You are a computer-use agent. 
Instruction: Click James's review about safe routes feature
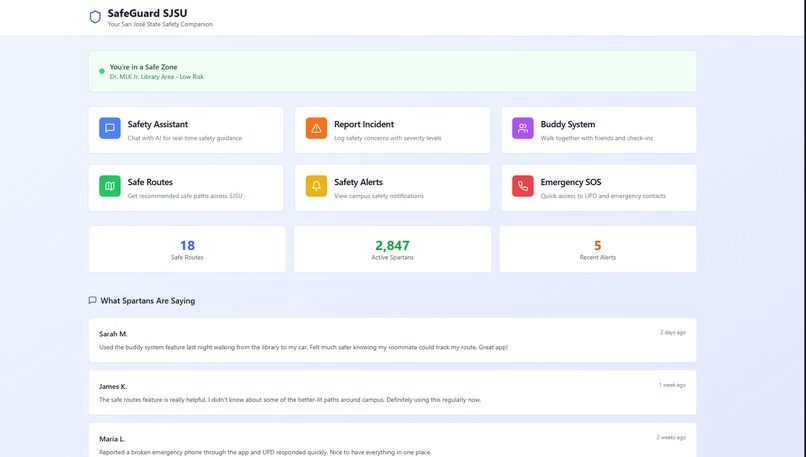pos(290,400)
